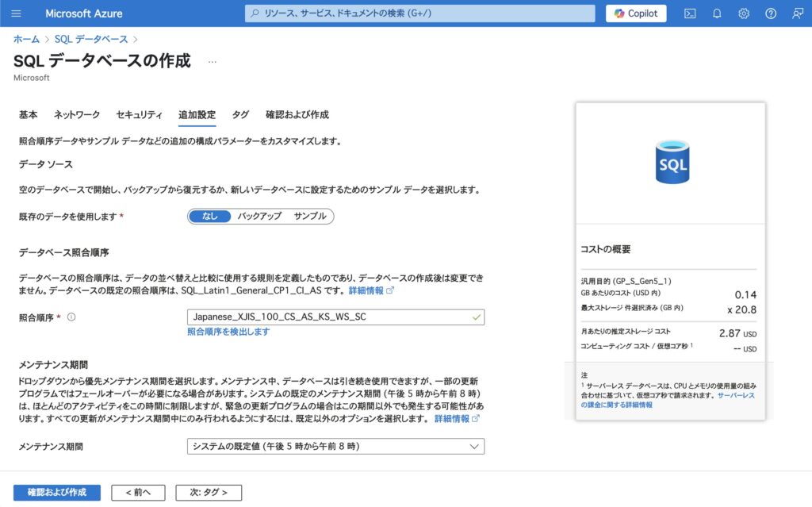Screen dimensions: 812x507
Task: Select the 追加設定 tab
Action: [x=197, y=114]
